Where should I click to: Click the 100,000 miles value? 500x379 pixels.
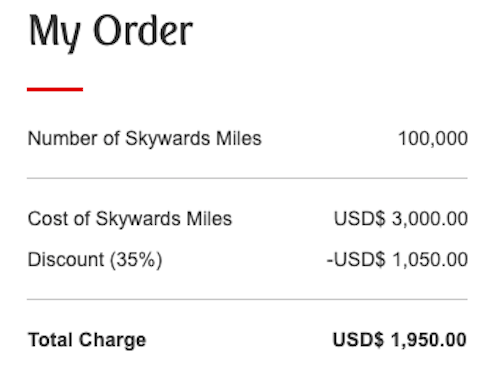point(433,138)
